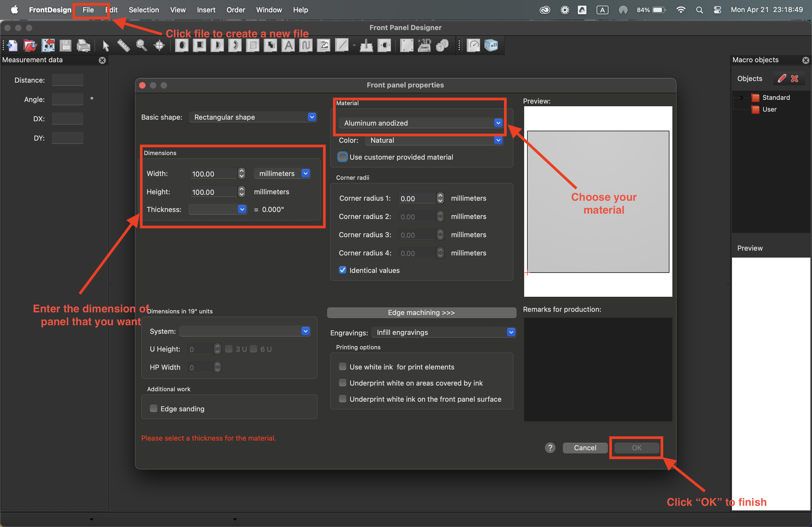This screenshot has height=527, width=812.
Task: Insert a text engraving with A icon
Action: (288, 45)
